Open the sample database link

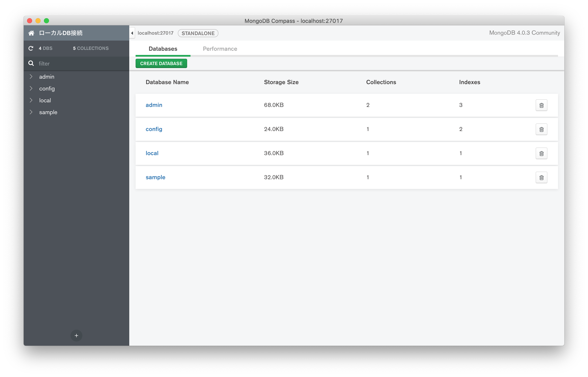coord(155,177)
